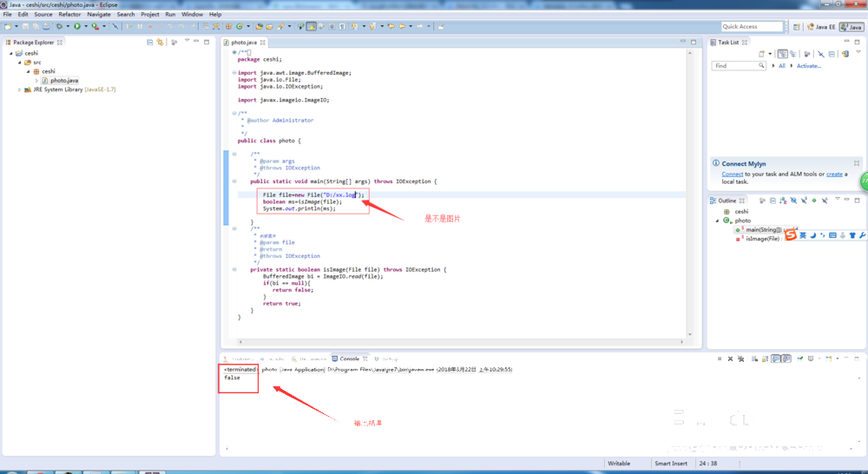Open the Project menu
The height and width of the screenshot is (474, 868).
(x=149, y=15)
